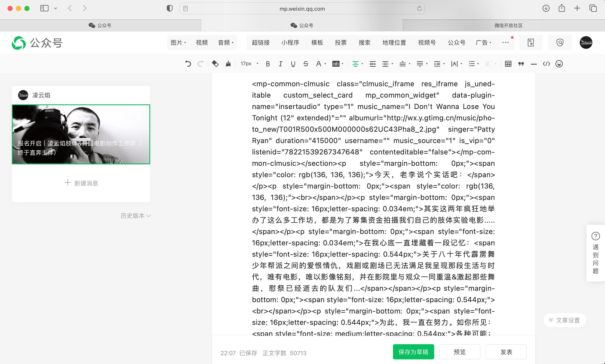Click the undo arrow icon
Screen dimensions: 605x364
(x=188, y=64)
